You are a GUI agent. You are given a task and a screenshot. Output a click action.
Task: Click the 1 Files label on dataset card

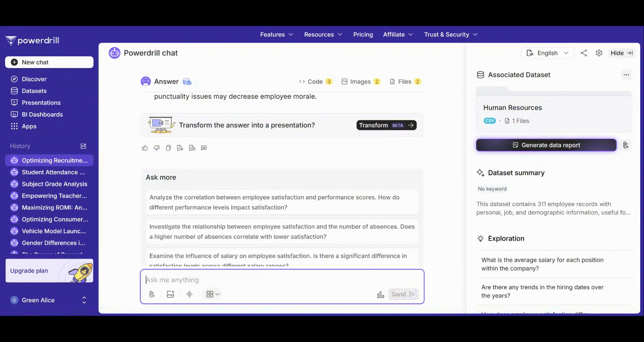tap(517, 121)
